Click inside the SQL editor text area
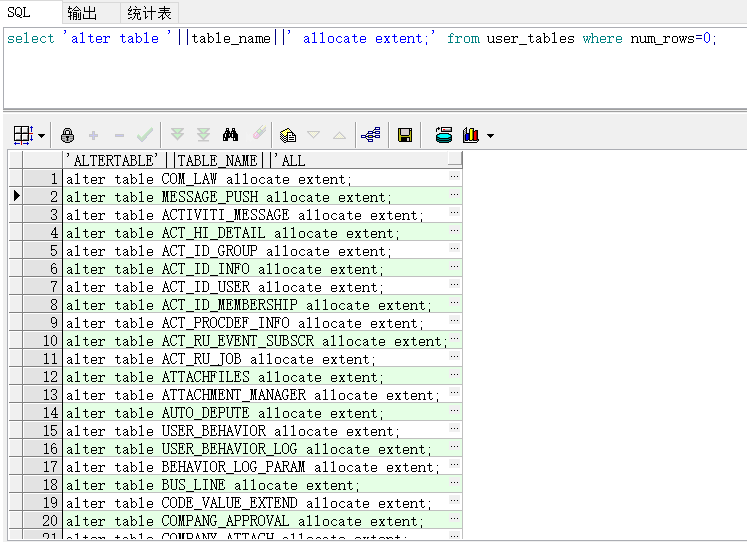The width and height of the screenshot is (747, 542). pyautogui.click(x=375, y=69)
